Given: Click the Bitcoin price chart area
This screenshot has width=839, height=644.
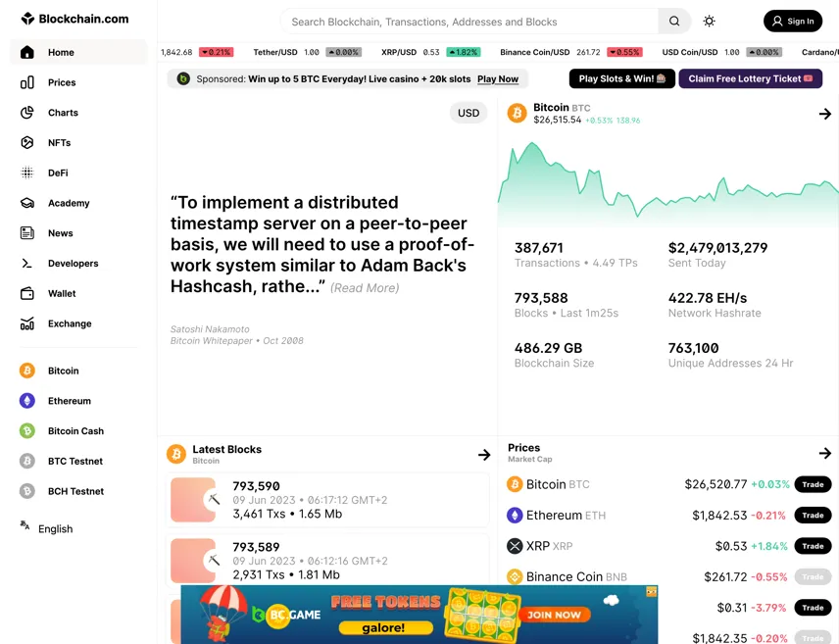Looking at the screenshot, I should [667, 182].
